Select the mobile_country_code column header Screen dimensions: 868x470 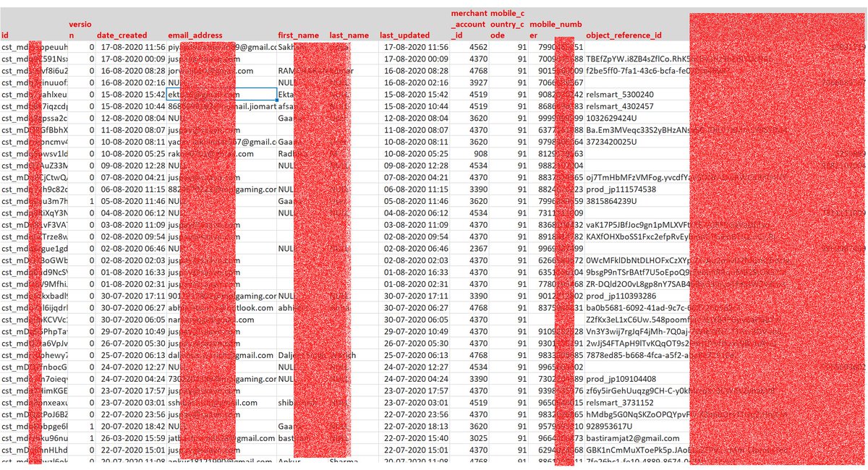(x=509, y=24)
